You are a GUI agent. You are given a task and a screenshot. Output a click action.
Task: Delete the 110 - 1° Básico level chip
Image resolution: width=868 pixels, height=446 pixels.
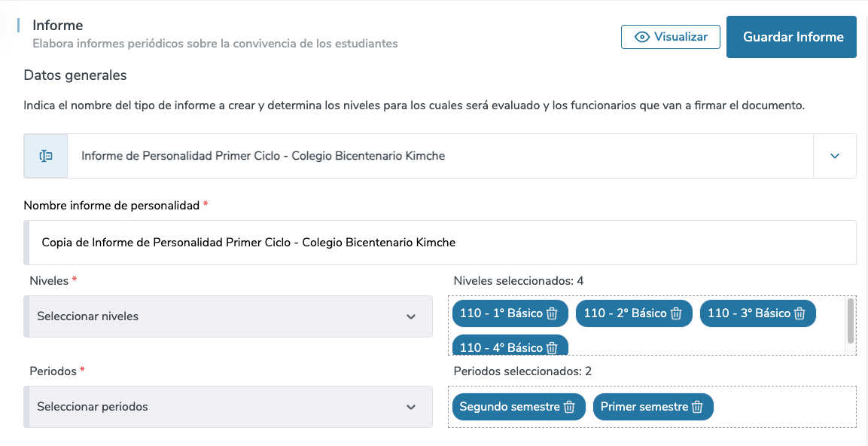(552, 313)
